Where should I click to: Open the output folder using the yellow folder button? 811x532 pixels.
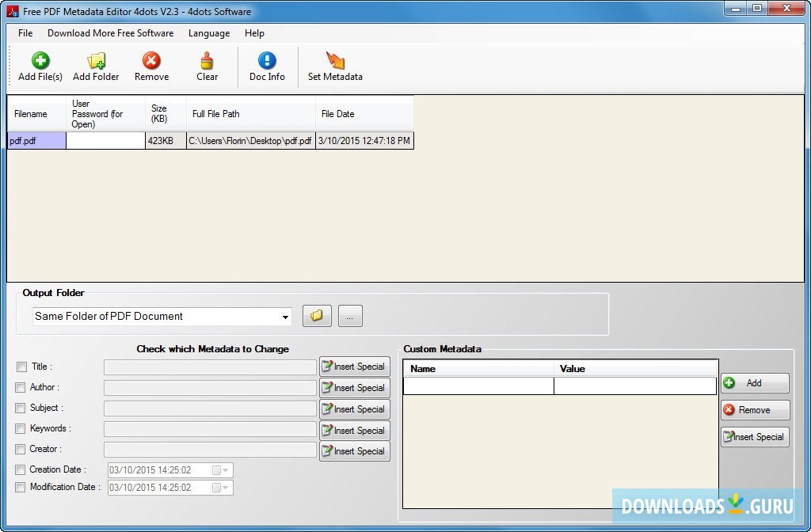pos(317,315)
